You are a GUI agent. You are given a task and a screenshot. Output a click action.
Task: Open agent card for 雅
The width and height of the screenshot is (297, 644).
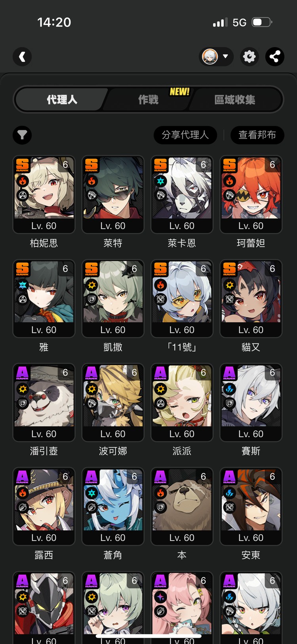44,299
